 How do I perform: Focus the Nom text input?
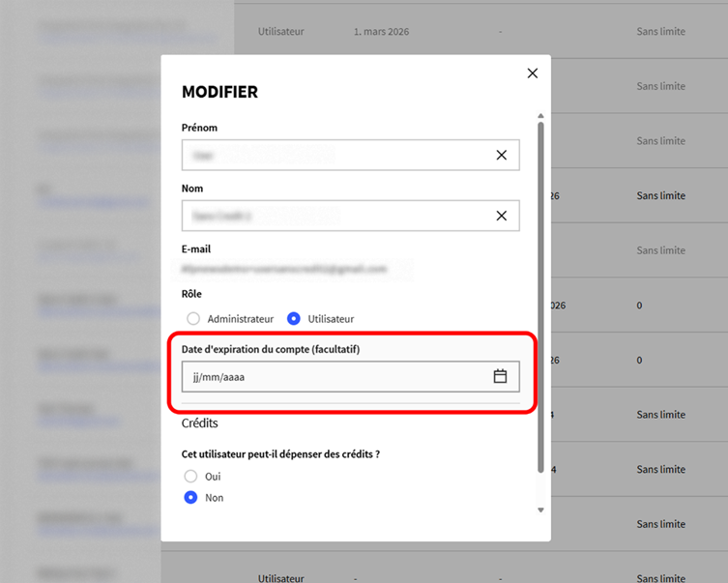point(329,216)
